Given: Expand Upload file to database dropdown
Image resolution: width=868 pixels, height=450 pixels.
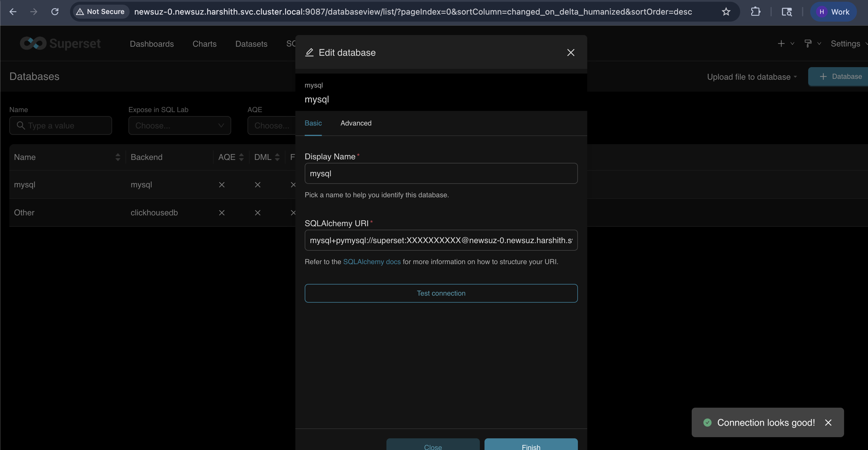Looking at the screenshot, I should click(x=752, y=77).
